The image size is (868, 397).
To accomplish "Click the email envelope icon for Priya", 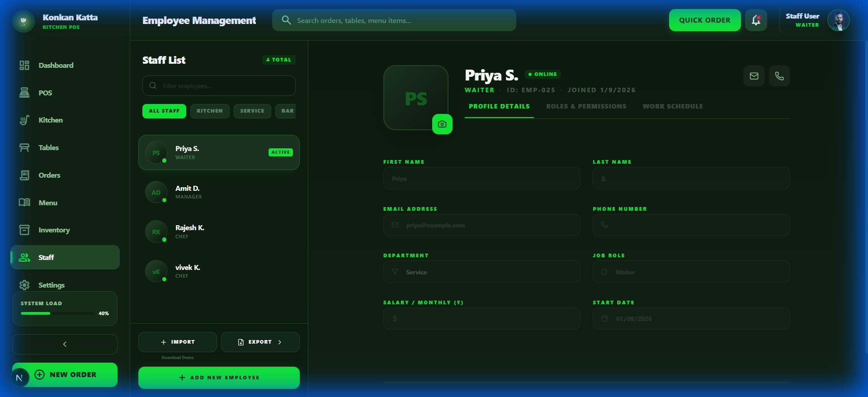I will (x=754, y=76).
